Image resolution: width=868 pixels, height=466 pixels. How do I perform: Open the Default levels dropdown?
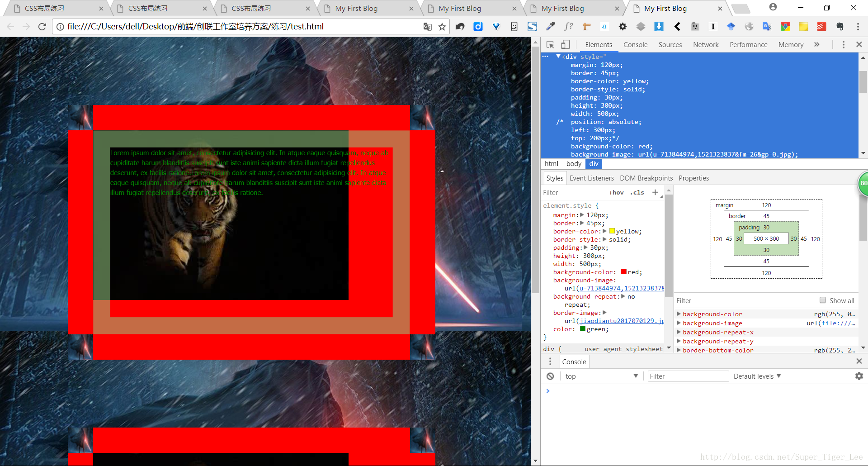point(757,376)
